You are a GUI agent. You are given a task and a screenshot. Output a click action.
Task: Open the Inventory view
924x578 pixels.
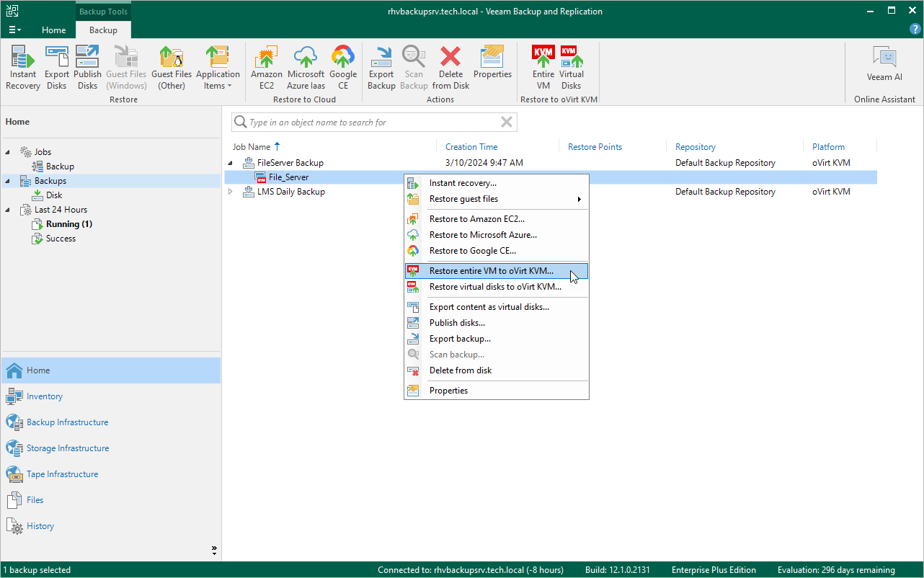[111, 396]
